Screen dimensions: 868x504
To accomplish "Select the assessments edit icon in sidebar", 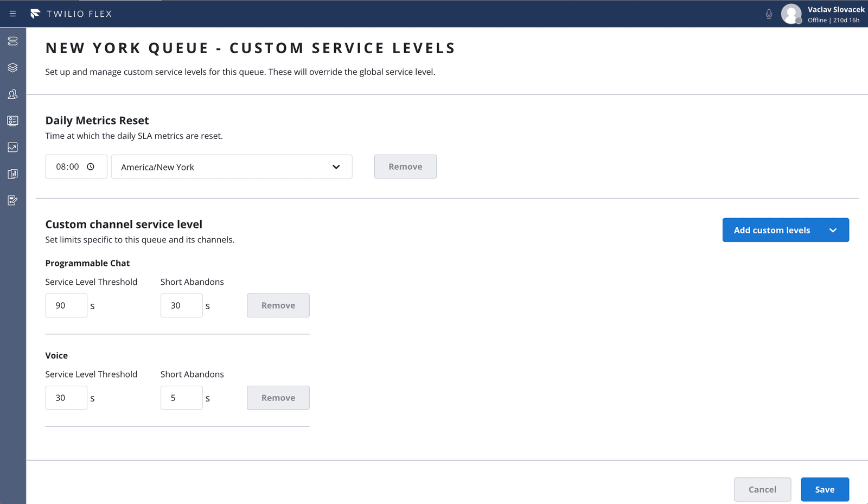I will pos(12,200).
